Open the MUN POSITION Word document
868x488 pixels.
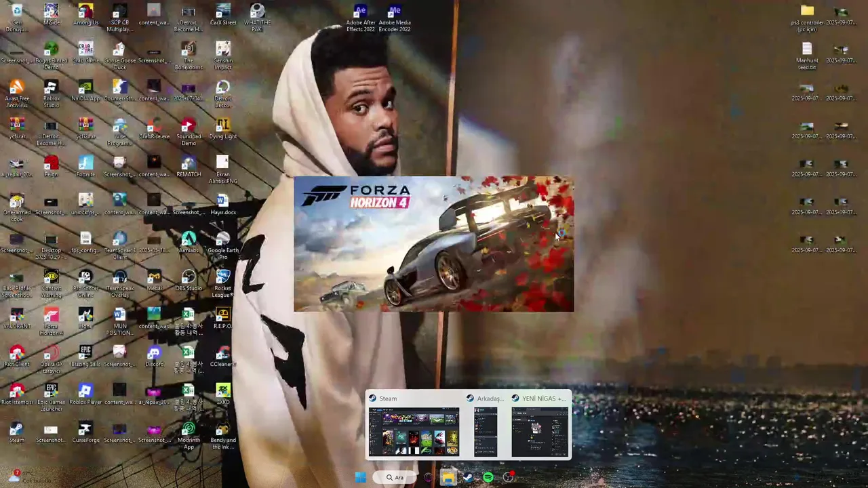tap(119, 322)
